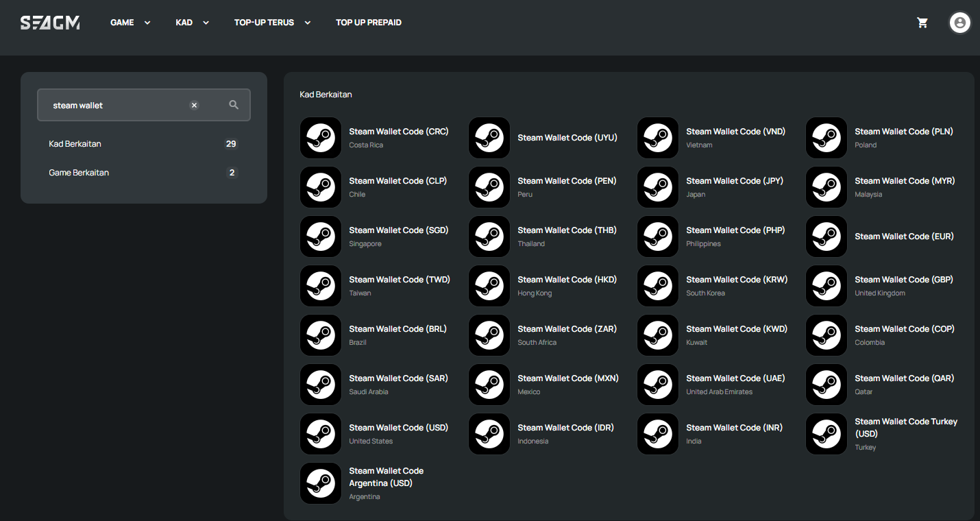The width and height of the screenshot is (980, 521).
Task: Expand the GAME dropdown menu
Action: click(130, 23)
